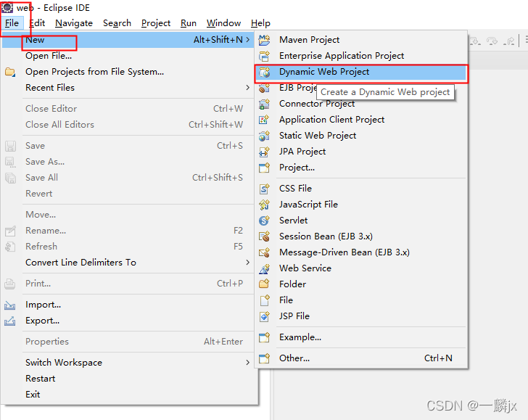Select Other... with Ctrl+N shortcut
Viewport: 528px width, 420px height.
(361, 358)
